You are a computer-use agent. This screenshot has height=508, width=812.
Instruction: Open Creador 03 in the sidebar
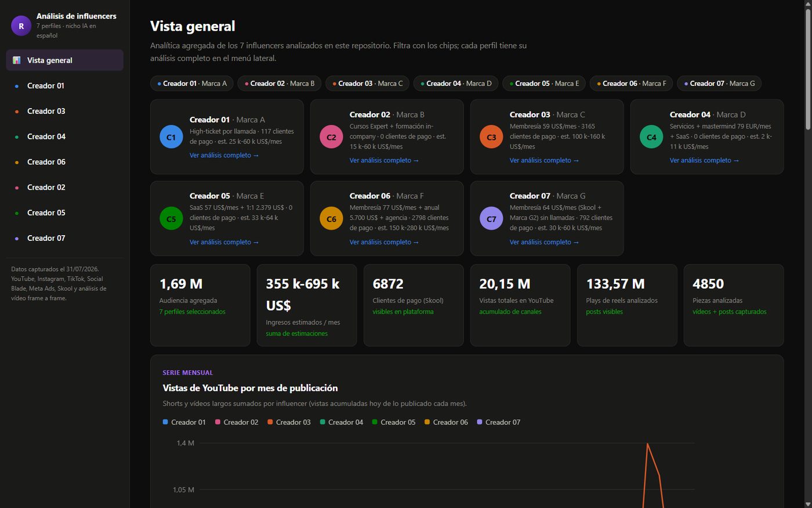click(64, 111)
